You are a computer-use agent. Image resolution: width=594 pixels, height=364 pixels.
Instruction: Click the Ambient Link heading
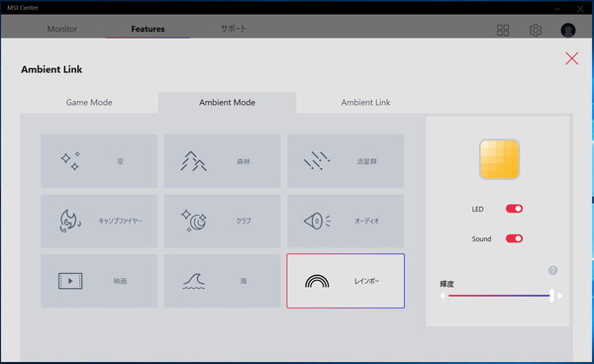pos(51,69)
